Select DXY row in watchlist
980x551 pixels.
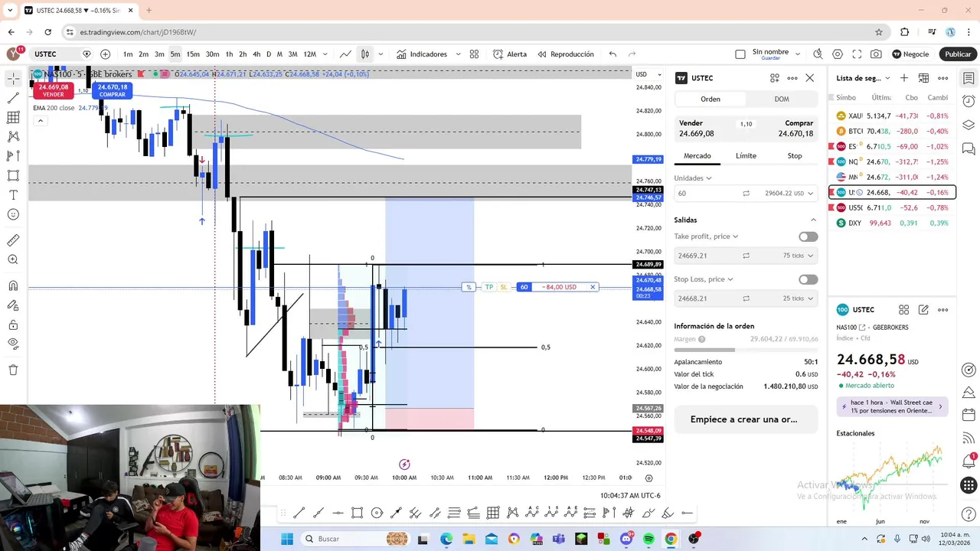tap(893, 223)
